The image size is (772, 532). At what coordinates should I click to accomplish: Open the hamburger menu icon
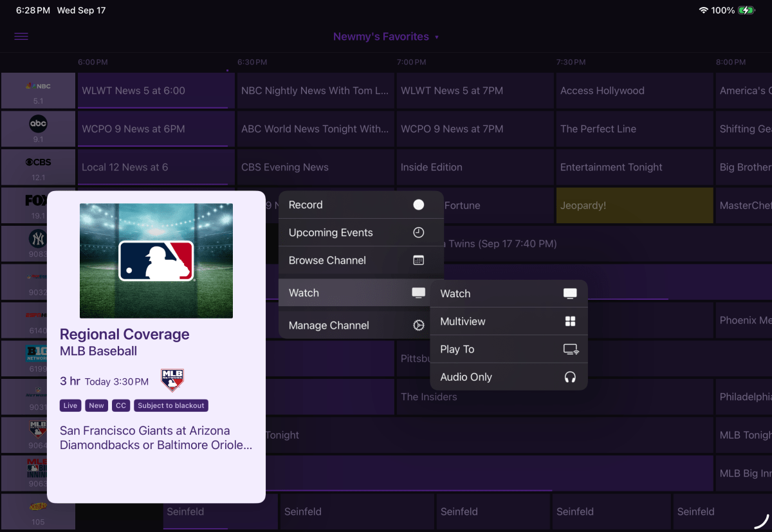[21, 37]
